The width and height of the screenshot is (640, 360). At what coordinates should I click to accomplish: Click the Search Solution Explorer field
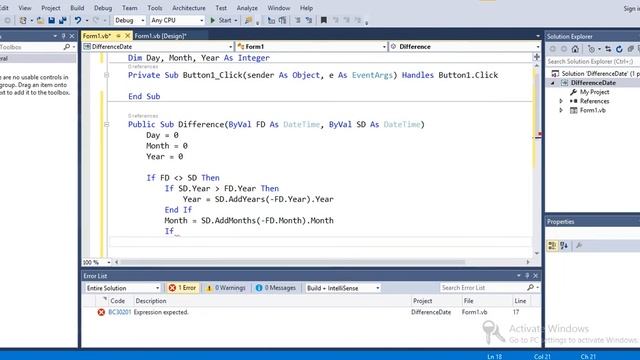coord(593,61)
